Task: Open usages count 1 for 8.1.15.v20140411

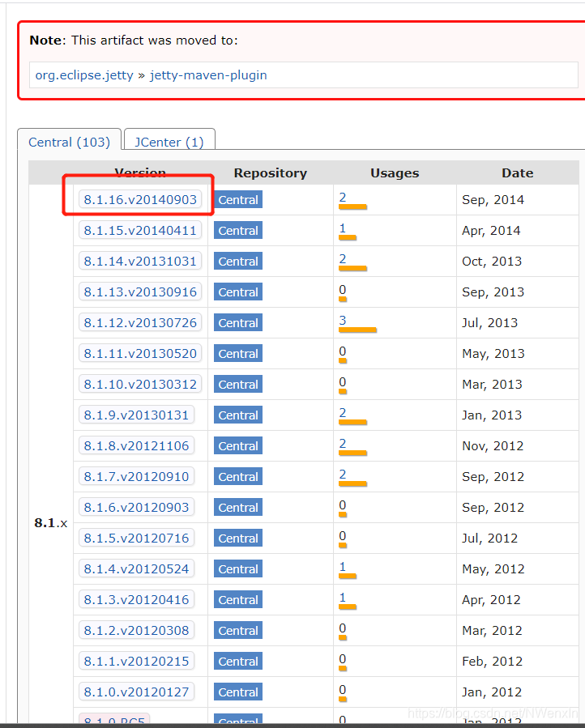Action: pos(343,228)
